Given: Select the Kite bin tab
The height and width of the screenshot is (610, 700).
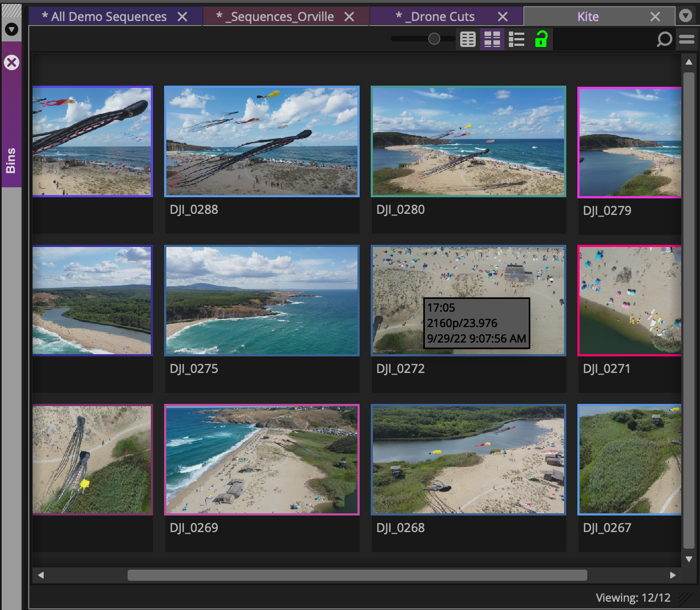Looking at the screenshot, I should click(x=588, y=17).
